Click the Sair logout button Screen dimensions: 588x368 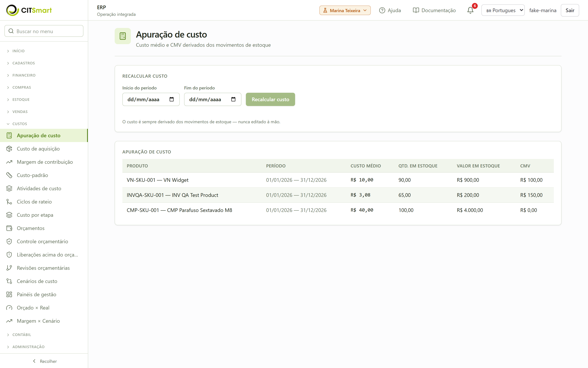coord(570,10)
